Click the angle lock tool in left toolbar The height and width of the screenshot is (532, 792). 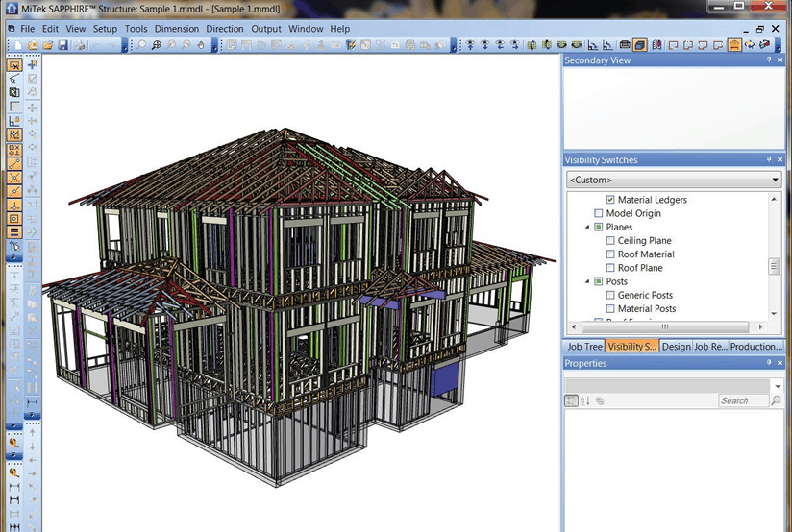pyautogui.click(x=14, y=121)
